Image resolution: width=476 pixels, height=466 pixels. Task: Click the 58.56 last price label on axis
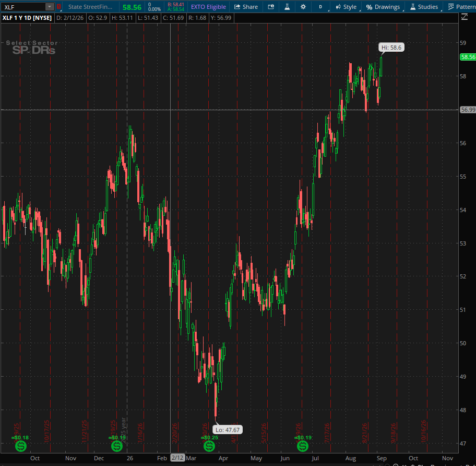(468, 57)
